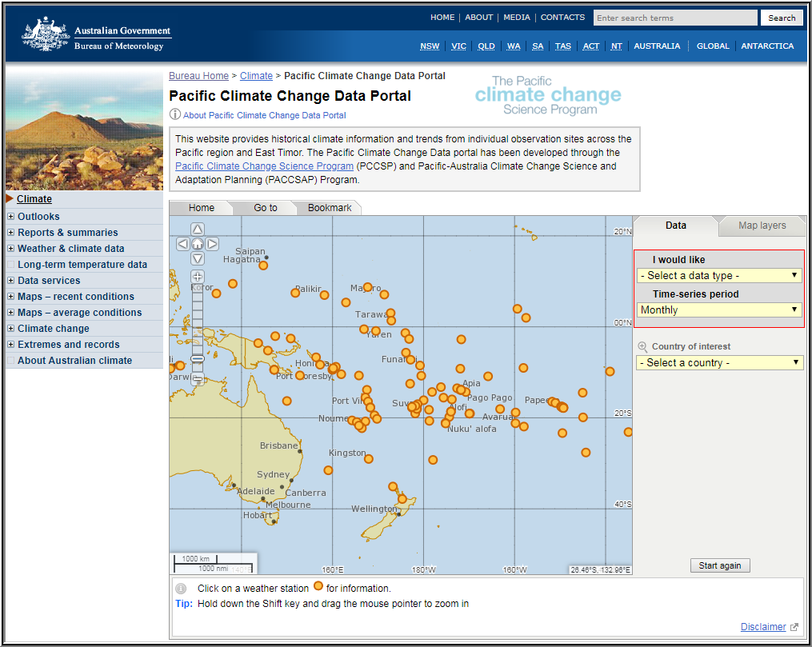Open the Disclaimer link
The image size is (812, 647).
(x=763, y=626)
